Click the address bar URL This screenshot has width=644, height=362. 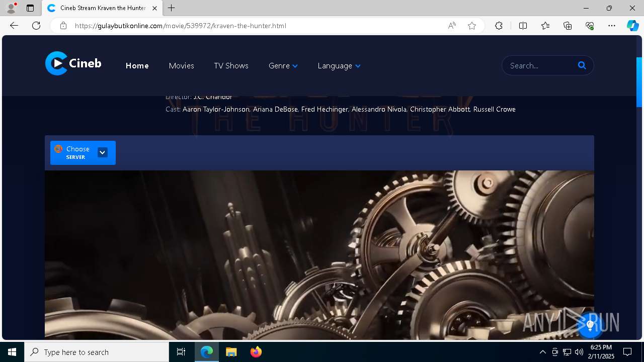pos(180,26)
